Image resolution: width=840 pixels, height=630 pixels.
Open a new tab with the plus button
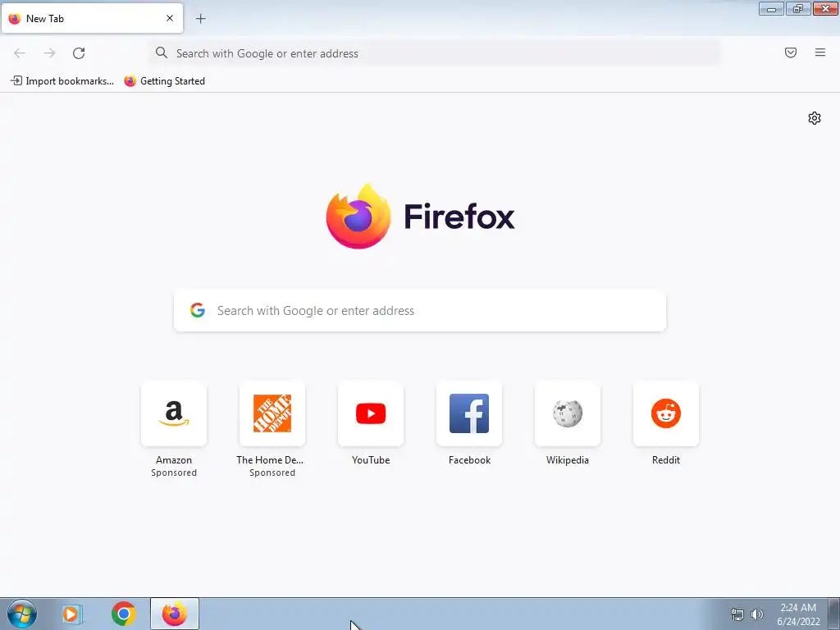point(200,19)
